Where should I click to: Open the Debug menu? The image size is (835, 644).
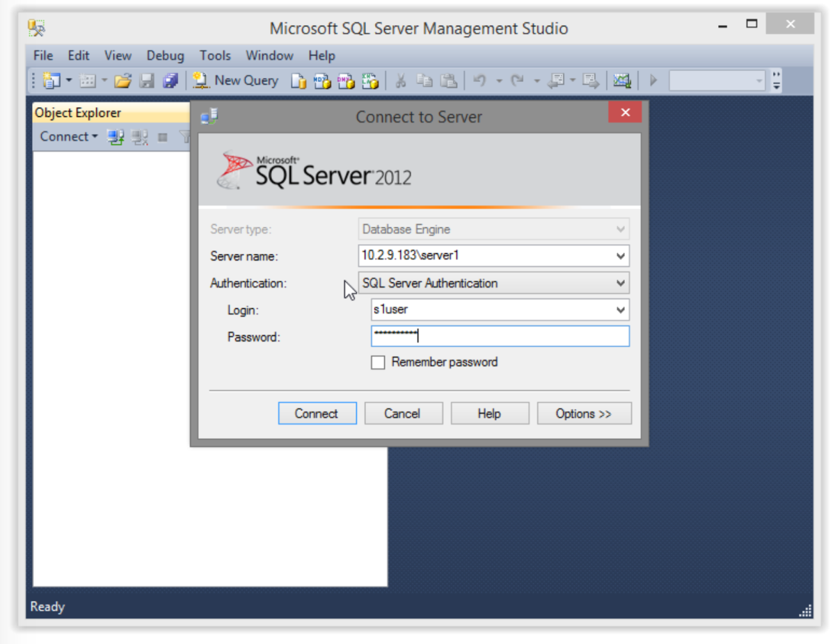(x=166, y=56)
